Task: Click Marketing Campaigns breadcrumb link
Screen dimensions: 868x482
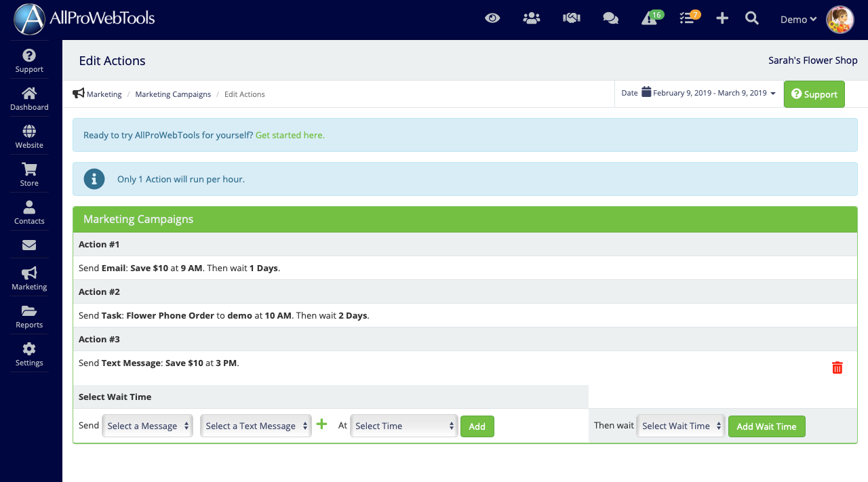Action: pyautogui.click(x=173, y=94)
